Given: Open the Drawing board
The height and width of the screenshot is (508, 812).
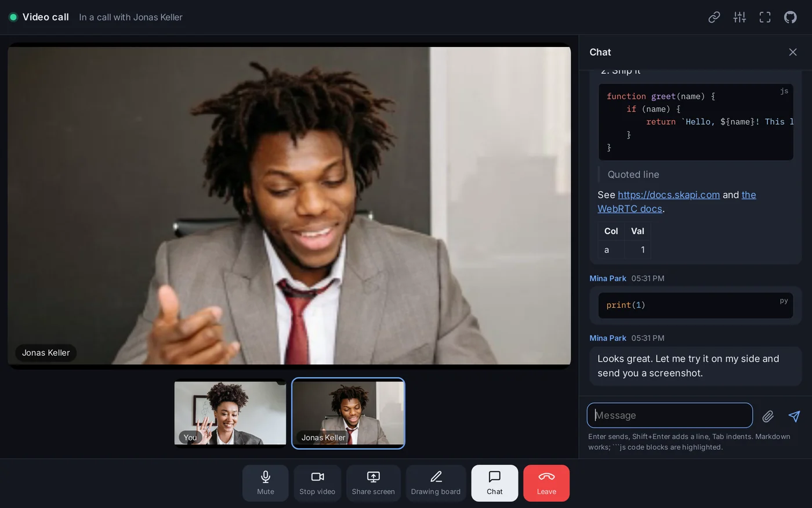Looking at the screenshot, I should tap(436, 483).
